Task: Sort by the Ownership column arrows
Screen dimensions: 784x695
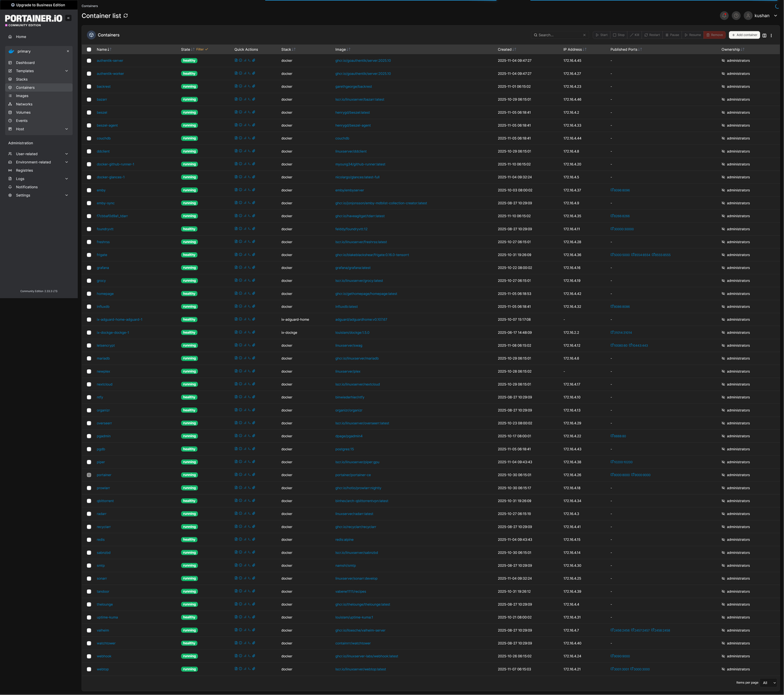Action: [x=743, y=50]
